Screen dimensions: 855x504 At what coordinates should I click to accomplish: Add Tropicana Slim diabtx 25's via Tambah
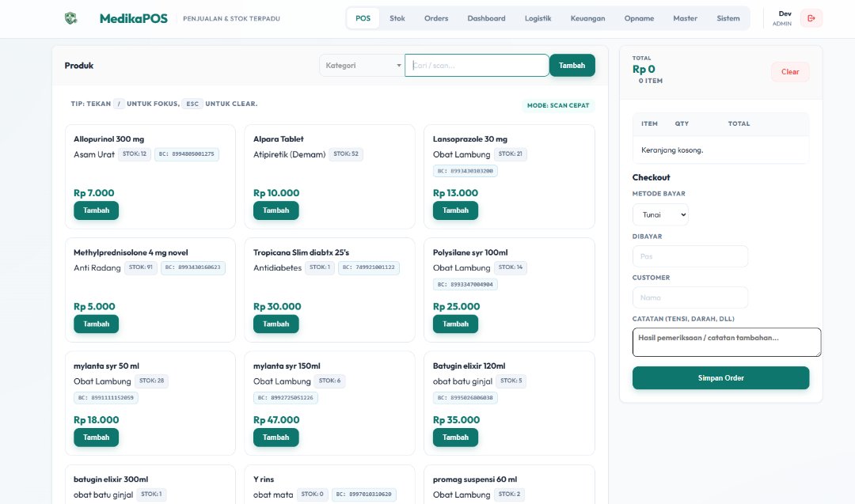276,324
